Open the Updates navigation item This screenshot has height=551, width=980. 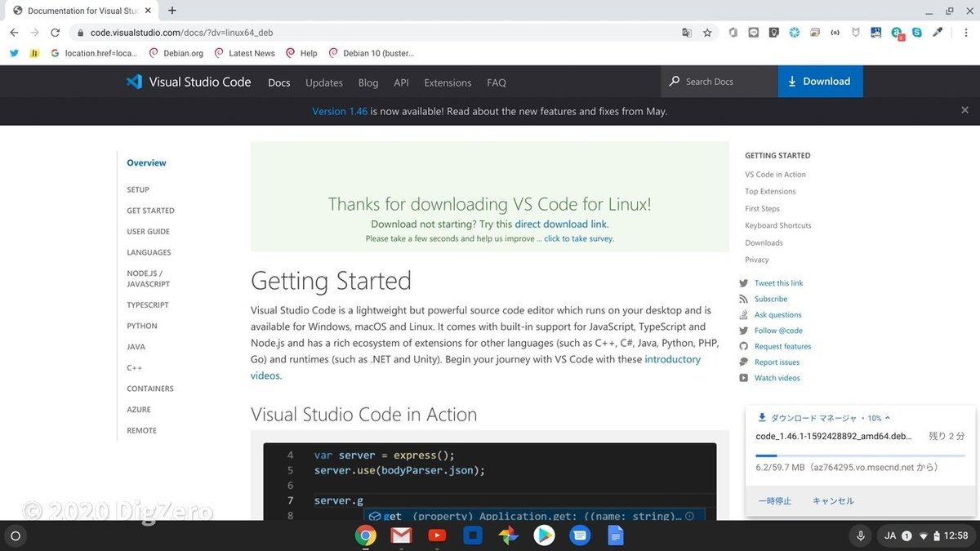pyautogui.click(x=324, y=82)
